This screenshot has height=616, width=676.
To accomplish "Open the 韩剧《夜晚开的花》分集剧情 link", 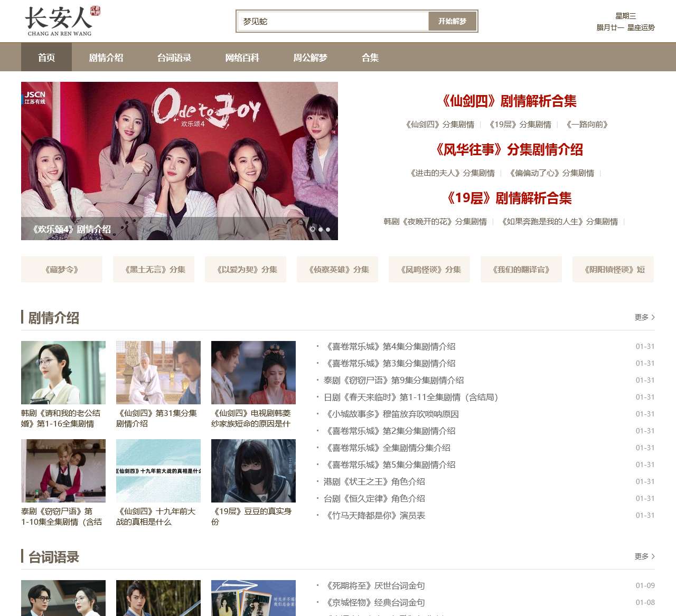I will 435,222.
